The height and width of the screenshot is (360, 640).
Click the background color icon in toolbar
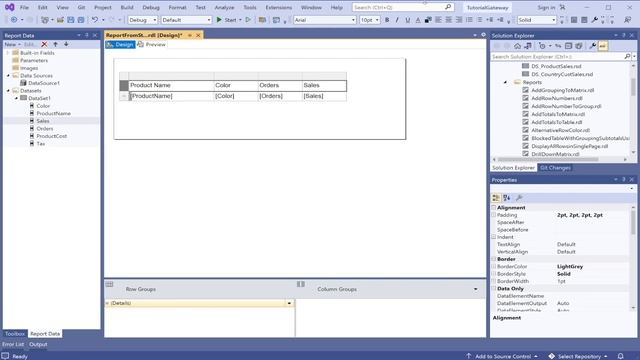[428, 20]
